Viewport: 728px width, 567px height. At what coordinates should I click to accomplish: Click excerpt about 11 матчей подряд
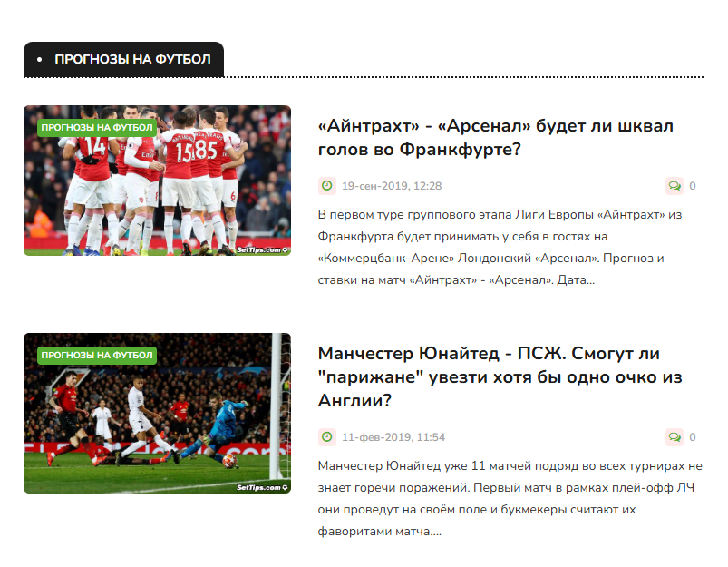pos(510,498)
